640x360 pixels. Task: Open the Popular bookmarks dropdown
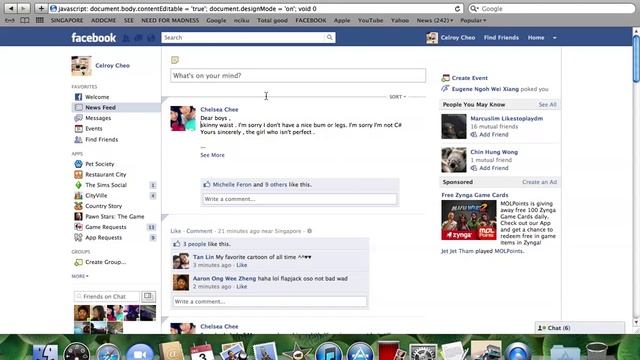click(x=473, y=20)
